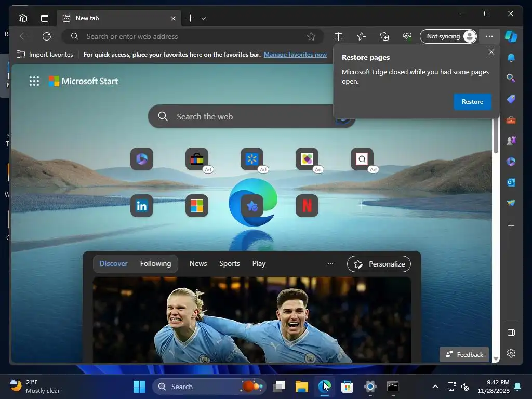Screen dimensions: 532x399
Task: Open the split screen icon
Action: [x=338, y=36]
